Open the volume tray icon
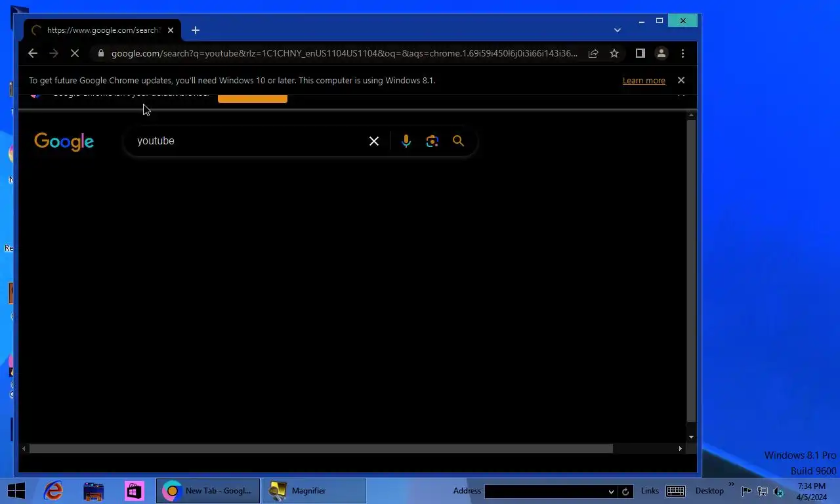This screenshot has height=504, width=840. coord(778,491)
